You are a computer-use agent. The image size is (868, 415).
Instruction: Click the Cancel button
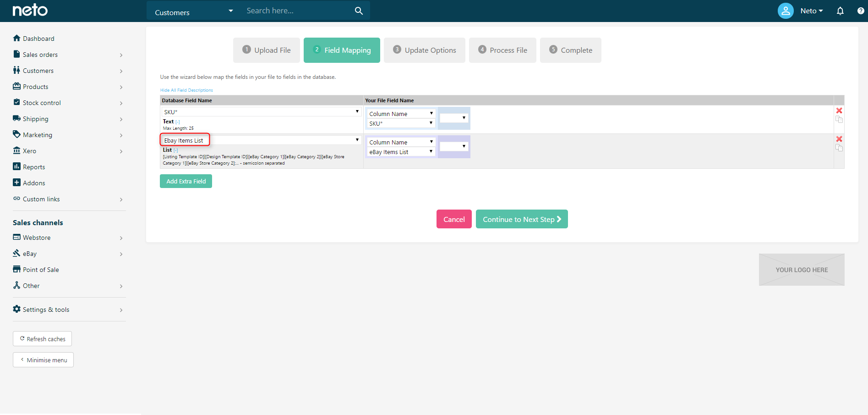coord(454,219)
